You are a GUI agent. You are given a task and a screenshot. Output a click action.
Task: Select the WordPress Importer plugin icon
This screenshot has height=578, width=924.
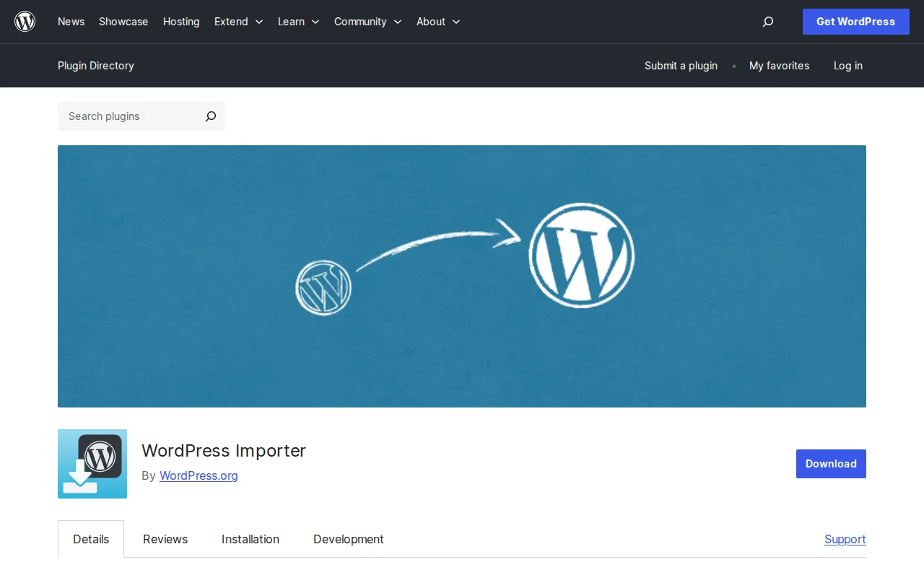pyautogui.click(x=92, y=464)
